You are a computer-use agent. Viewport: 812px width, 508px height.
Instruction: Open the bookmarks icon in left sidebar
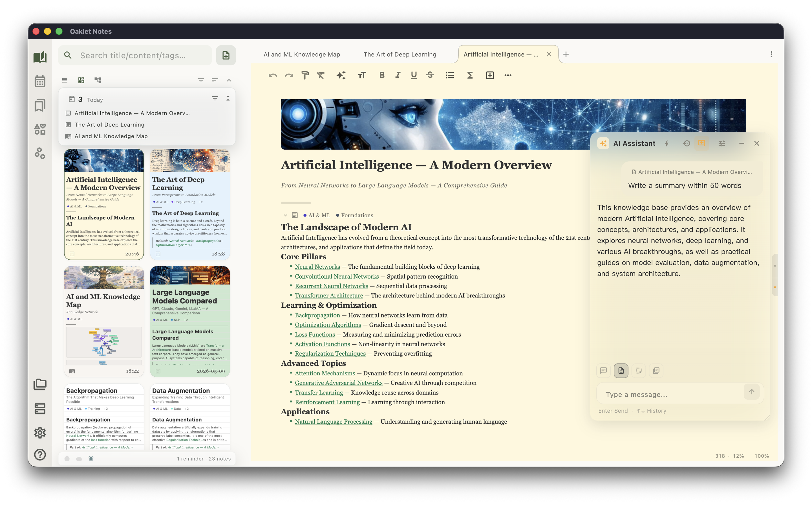click(40, 105)
